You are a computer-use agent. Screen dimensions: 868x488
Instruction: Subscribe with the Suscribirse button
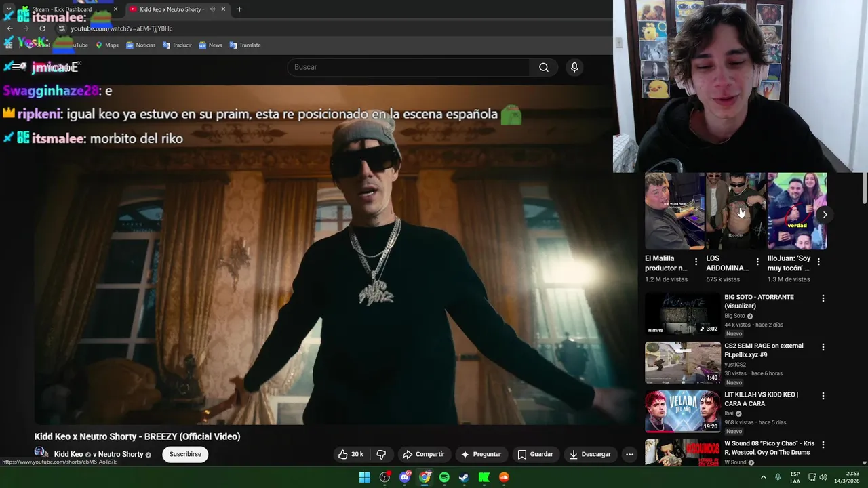pos(185,454)
